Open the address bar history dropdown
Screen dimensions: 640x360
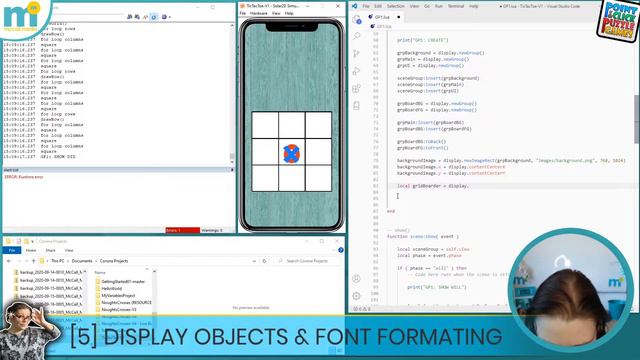coord(254,261)
